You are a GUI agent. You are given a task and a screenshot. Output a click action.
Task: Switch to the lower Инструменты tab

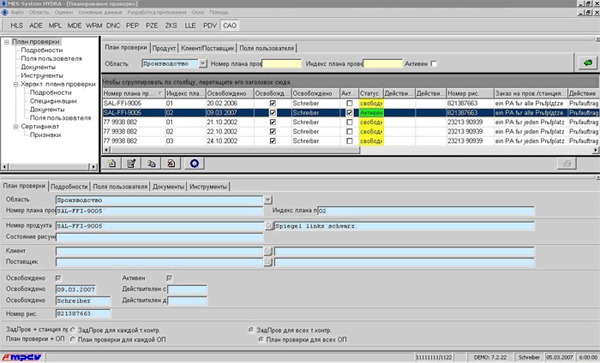coord(208,187)
